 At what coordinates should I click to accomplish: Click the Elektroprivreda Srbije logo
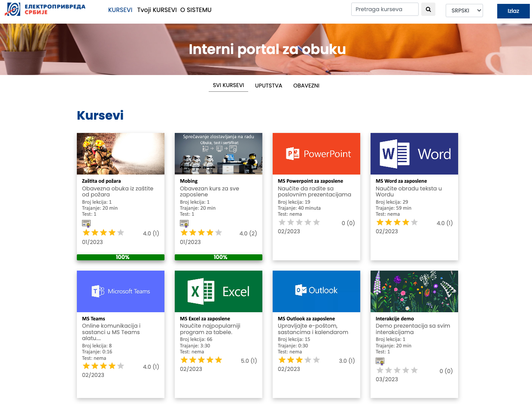[45, 9]
